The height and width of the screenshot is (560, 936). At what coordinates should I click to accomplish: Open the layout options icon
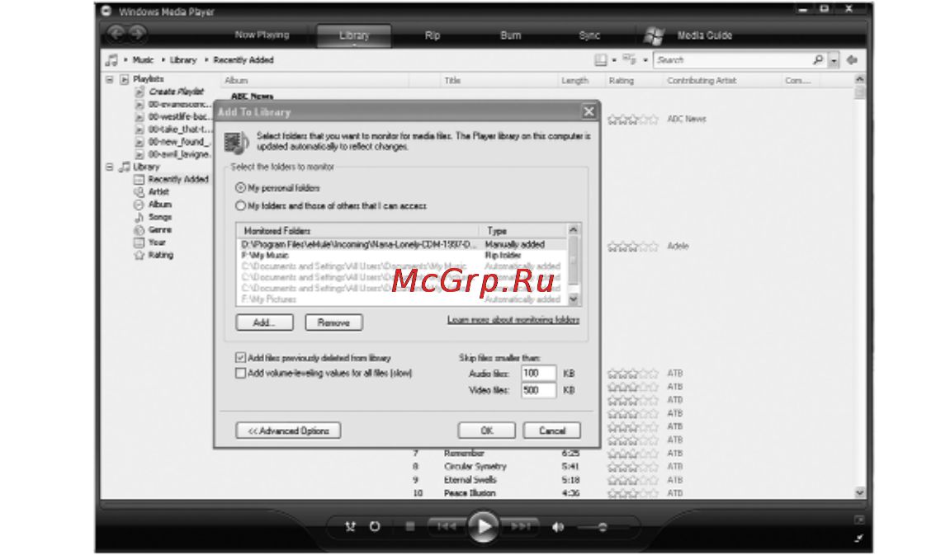pyautogui.click(x=601, y=59)
